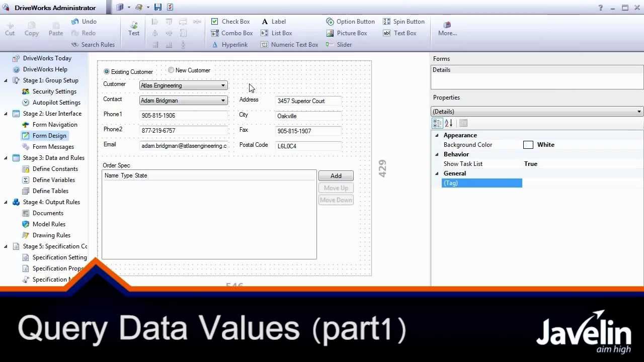The height and width of the screenshot is (362, 644).
Task: Click the Background Color white swatch
Action: pos(528,145)
